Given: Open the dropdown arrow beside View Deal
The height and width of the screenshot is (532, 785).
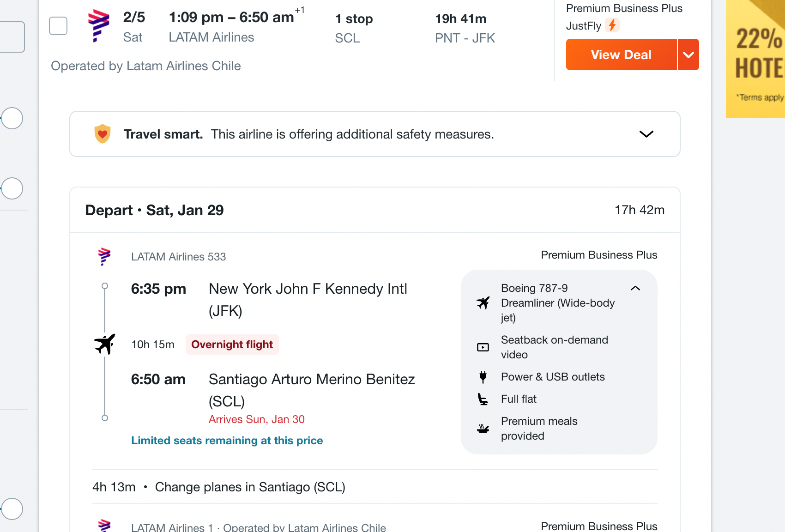Looking at the screenshot, I should (x=688, y=54).
